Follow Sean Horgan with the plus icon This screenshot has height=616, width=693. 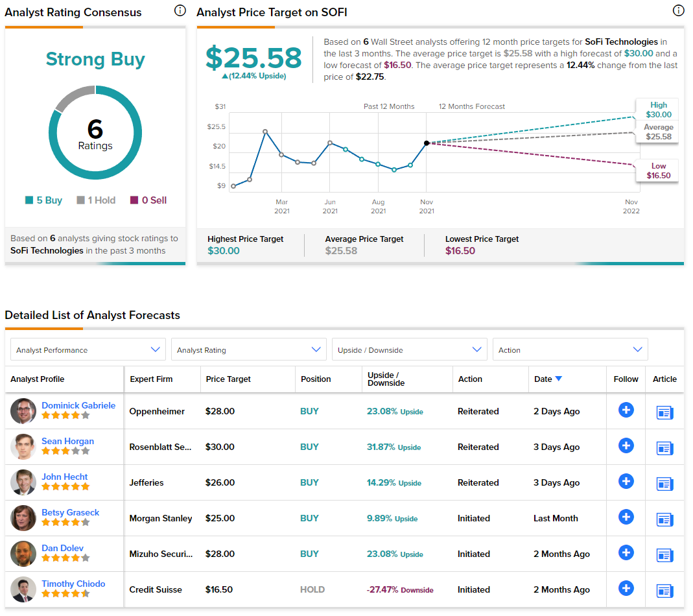click(626, 445)
